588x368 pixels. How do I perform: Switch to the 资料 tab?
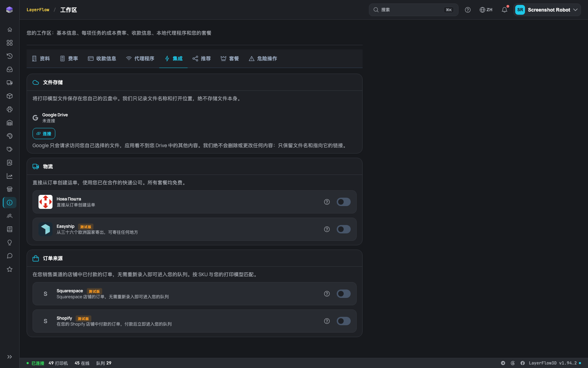(x=41, y=59)
